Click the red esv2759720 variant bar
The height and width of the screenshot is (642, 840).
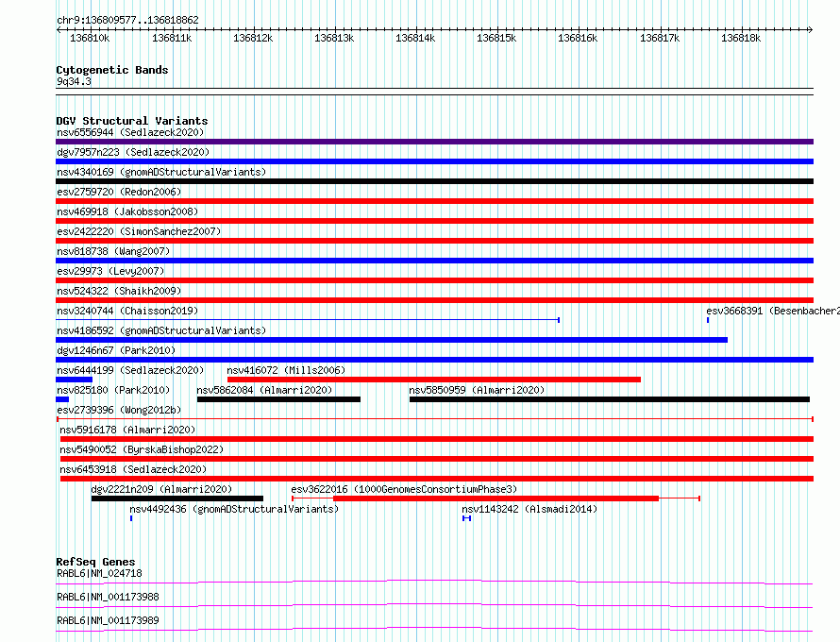point(434,201)
